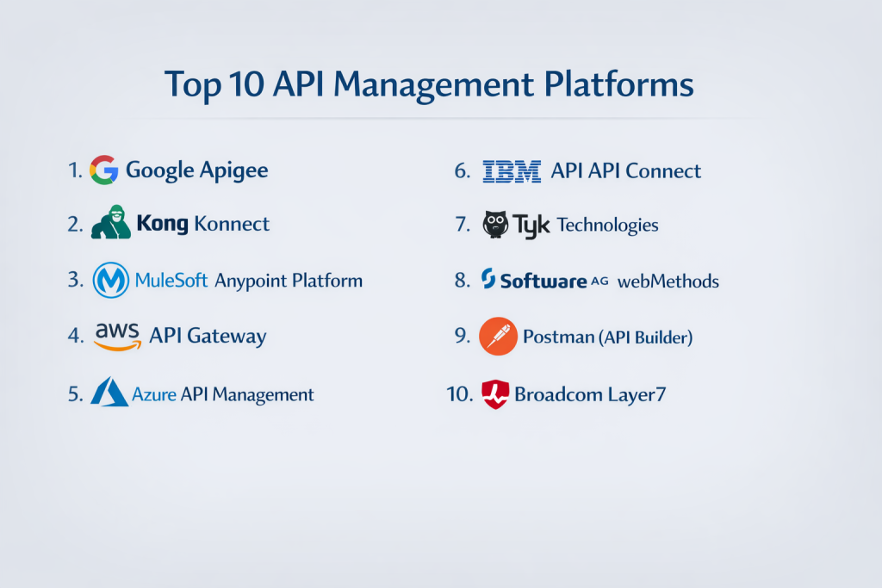Click the Kong gorilla icon

click(111, 223)
